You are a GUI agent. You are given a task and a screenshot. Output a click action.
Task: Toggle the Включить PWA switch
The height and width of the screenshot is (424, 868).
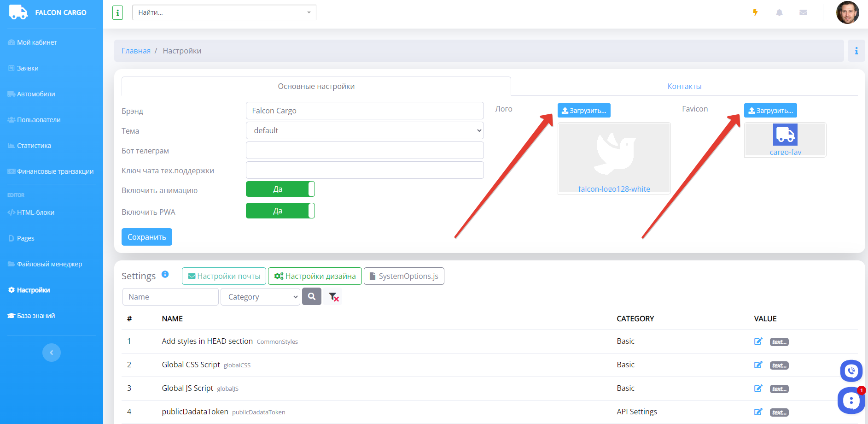coord(280,211)
